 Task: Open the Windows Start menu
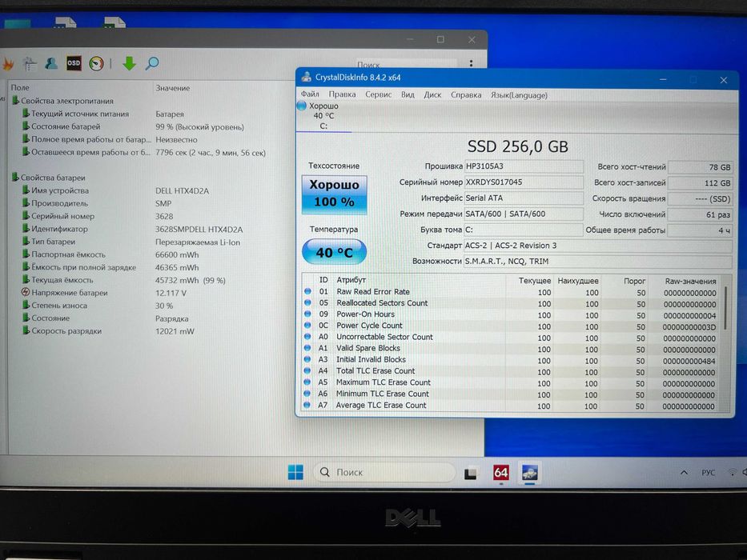click(x=296, y=472)
